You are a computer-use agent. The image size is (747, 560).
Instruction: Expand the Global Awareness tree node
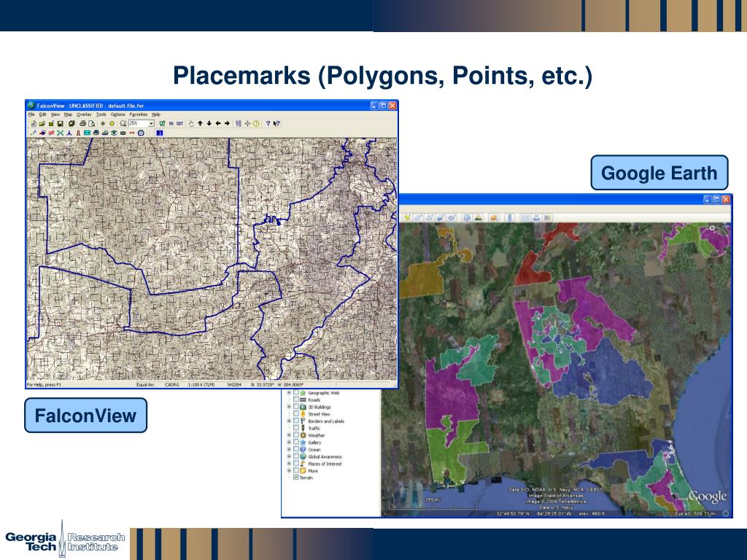click(289, 456)
